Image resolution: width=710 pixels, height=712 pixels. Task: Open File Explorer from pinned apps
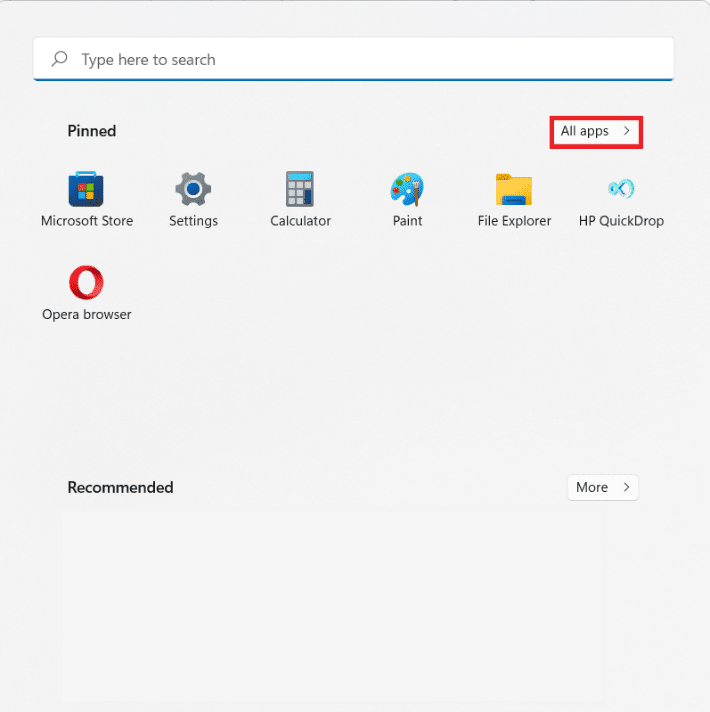[514, 199]
